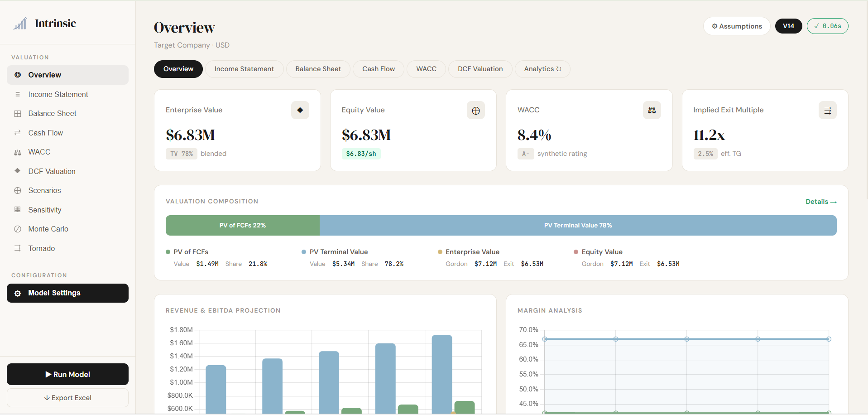Screen dimensions: 868x415
Task: Click the $6.83/sh per-share badge
Action: coord(361,154)
